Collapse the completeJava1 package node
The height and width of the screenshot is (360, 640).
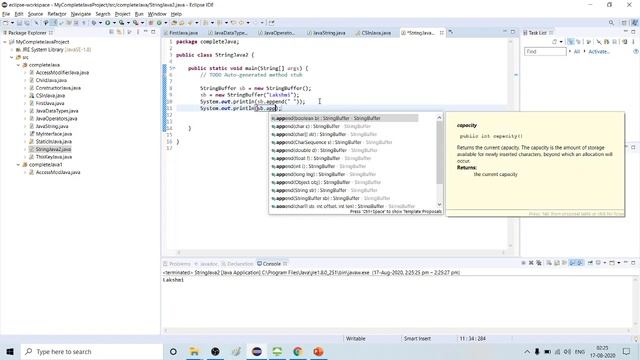coord(18,164)
